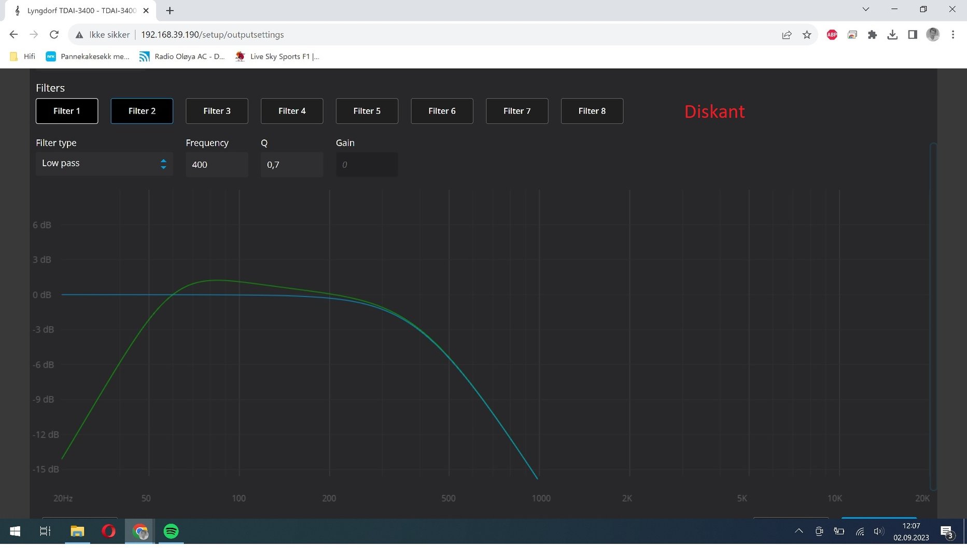Viewport: 967px width, 560px height.
Task: Reload the Lyngdorf setup page
Action: coord(54,35)
